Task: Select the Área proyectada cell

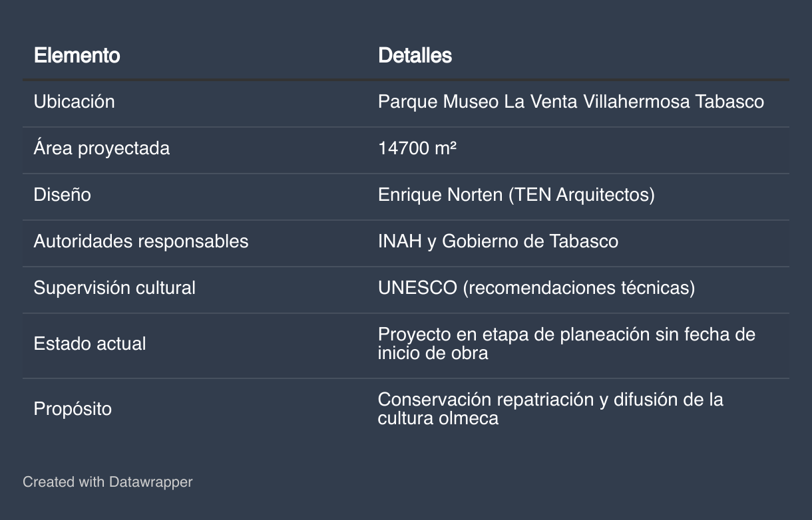Action: [102, 148]
